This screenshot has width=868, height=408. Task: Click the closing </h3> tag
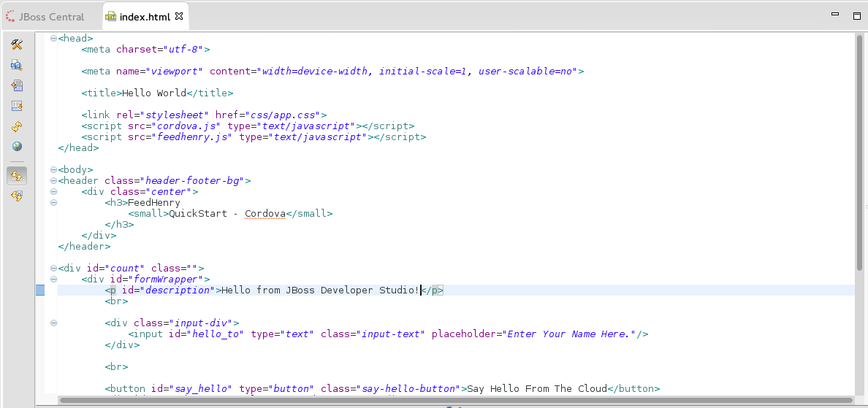tap(119, 225)
